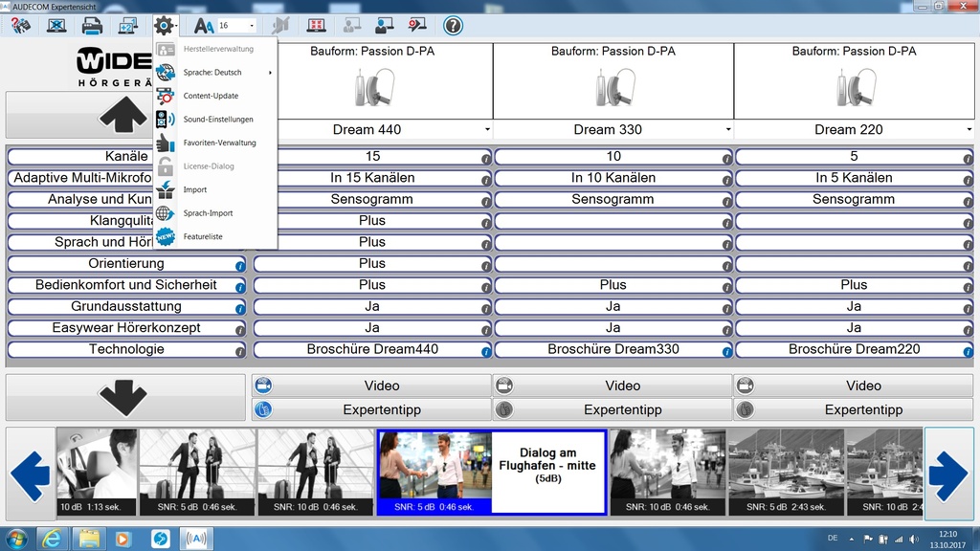This screenshot has height=551, width=980.
Task: Open Broschüre Dream330 link
Action: pos(613,349)
